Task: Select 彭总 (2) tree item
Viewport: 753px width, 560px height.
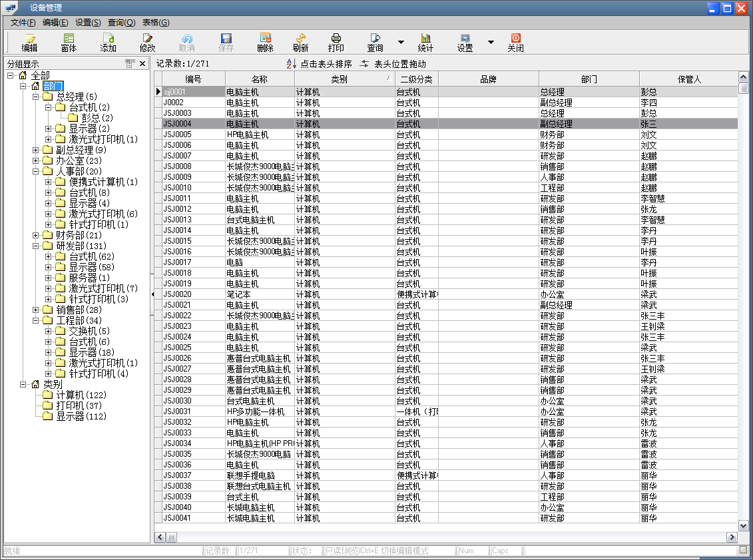Action: pos(97,118)
